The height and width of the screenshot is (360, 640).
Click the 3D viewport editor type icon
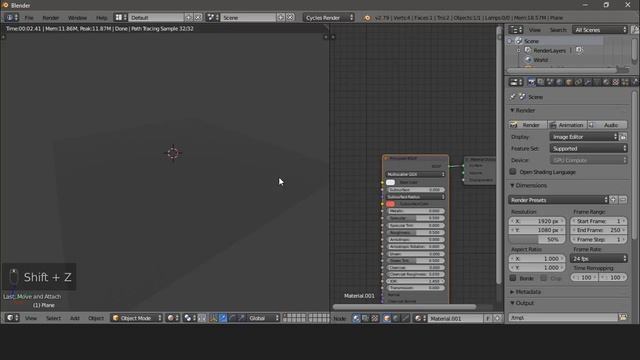point(11,318)
